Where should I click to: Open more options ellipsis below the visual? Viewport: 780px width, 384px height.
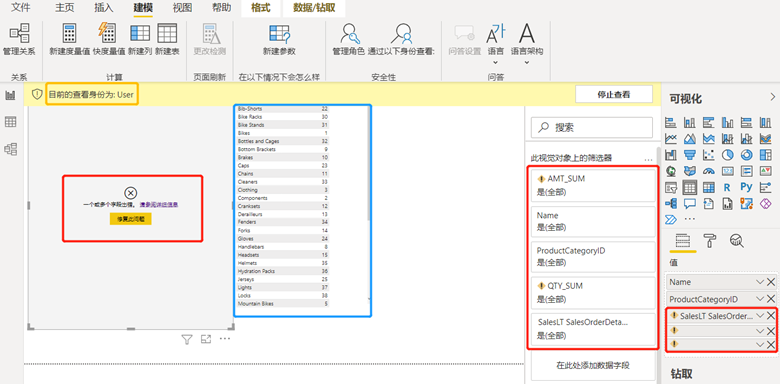point(225,339)
